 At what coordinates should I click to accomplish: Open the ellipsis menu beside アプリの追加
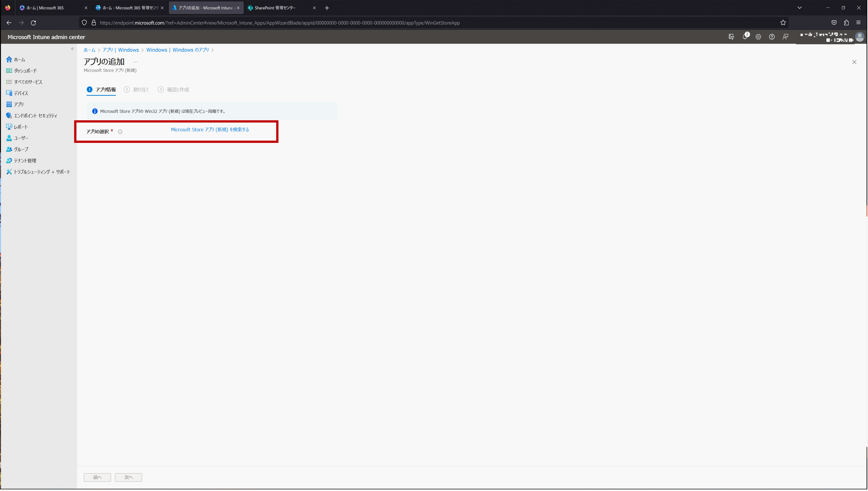pyautogui.click(x=135, y=62)
